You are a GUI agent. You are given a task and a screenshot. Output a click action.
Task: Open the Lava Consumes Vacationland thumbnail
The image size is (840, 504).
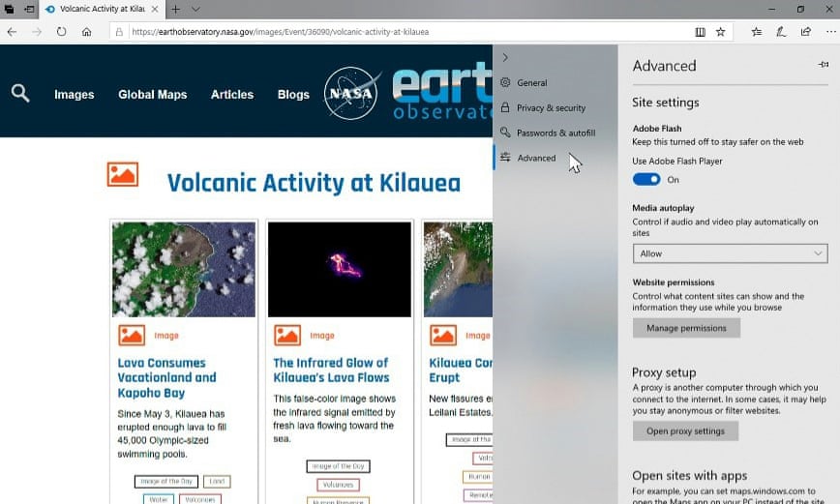tap(184, 269)
